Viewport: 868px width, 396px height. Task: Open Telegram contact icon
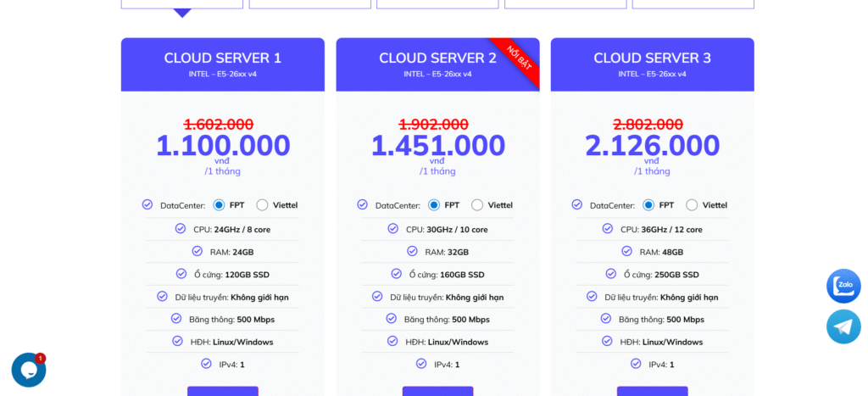(843, 326)
